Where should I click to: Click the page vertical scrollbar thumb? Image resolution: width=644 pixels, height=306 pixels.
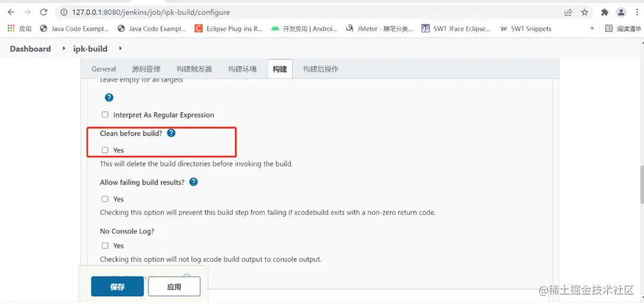[642, 184]
